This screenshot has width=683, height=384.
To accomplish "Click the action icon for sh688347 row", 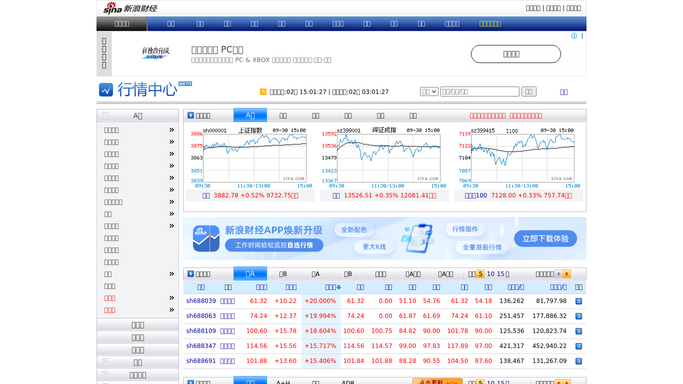I will (578, 346).
